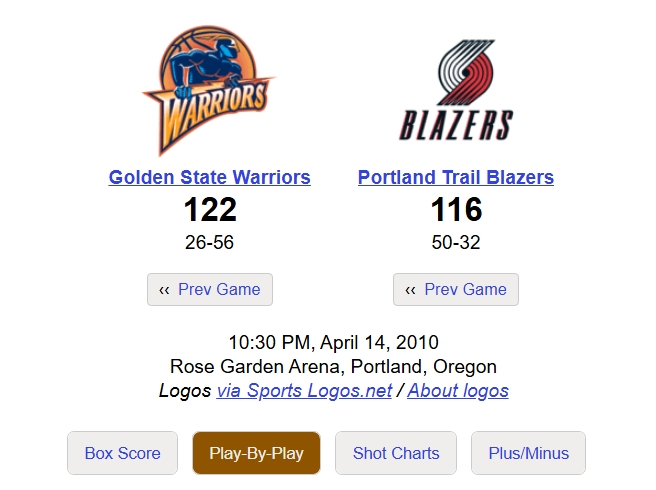Click the BLAZERS wordmark under the pinwheel
Screen dimensions: 656x490
tap(456, 126)
